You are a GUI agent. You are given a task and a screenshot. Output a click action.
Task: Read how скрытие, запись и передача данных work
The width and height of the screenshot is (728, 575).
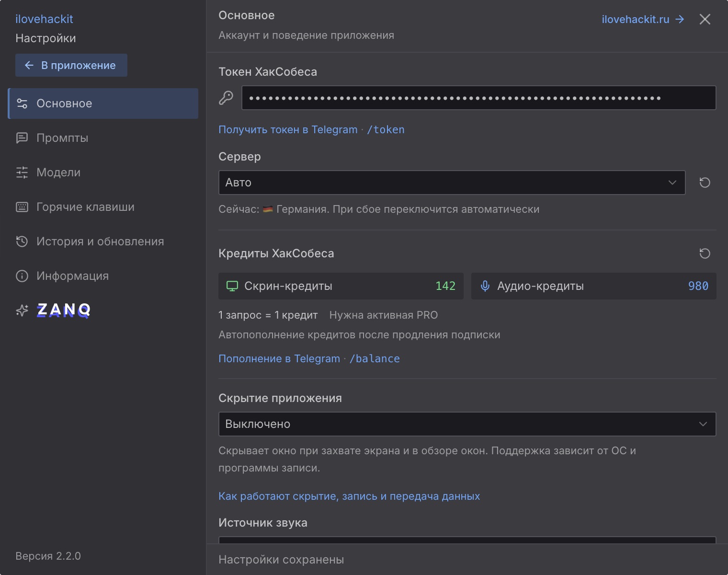[349, 496]
